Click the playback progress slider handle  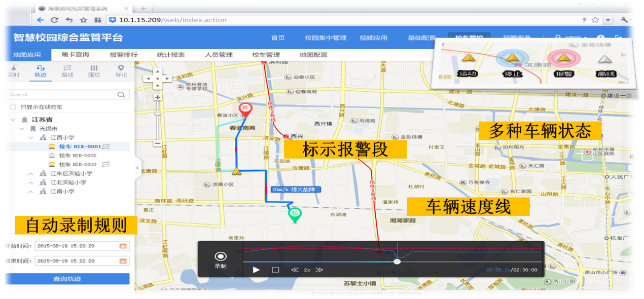click(x=397, y=261)
